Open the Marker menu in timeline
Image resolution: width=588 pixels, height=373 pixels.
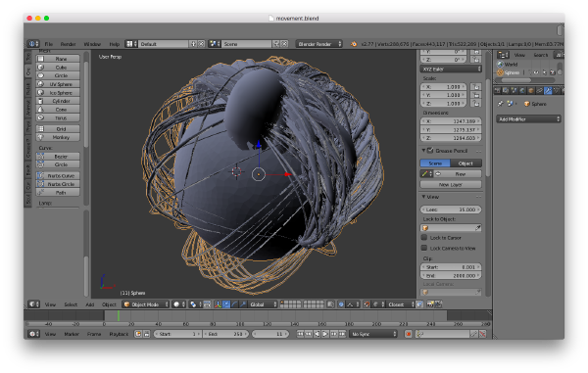click(72, 334)
